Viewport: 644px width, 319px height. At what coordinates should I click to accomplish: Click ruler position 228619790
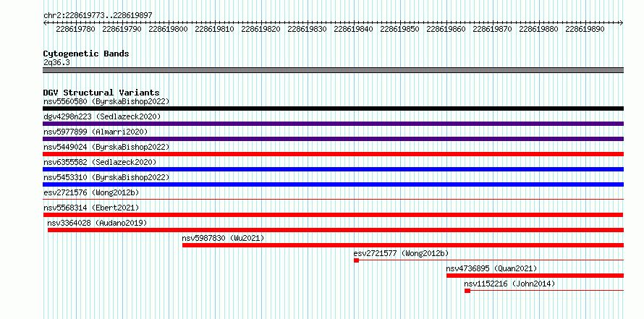122,29
